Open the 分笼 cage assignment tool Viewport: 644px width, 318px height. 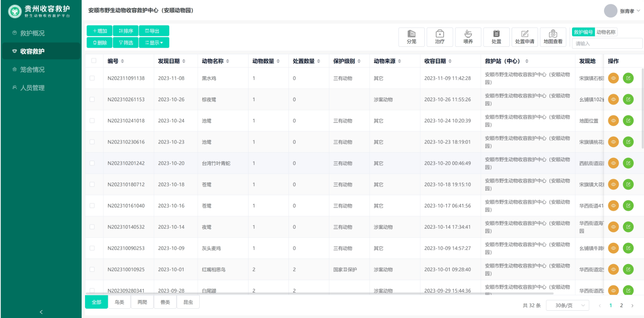(411, 37)
